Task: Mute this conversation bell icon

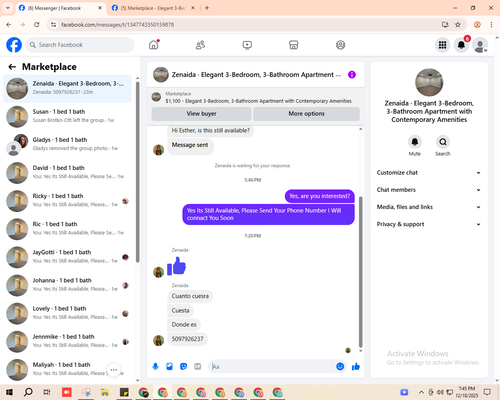Action: click(415, 142)
